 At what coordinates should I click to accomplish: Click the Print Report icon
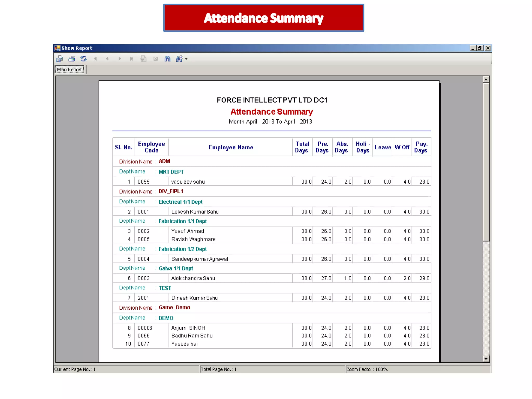click(72, 59)
